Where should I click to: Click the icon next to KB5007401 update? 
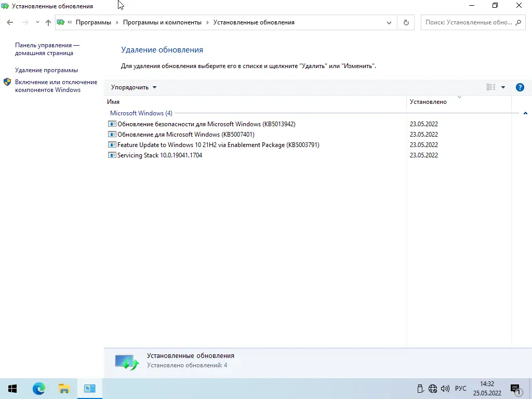pyautogui.click(x=112, y=135)
